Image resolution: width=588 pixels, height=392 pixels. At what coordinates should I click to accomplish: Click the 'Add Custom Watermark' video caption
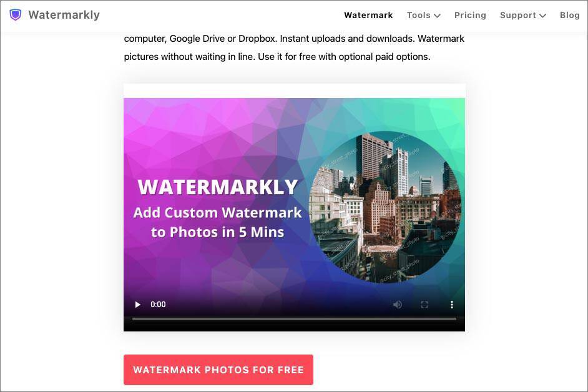tap(217, 213)
